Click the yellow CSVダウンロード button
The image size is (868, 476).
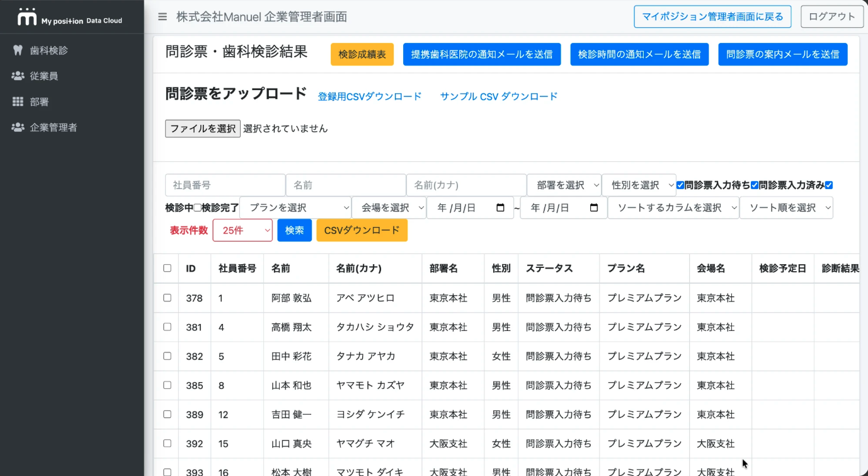coord(362,230)
